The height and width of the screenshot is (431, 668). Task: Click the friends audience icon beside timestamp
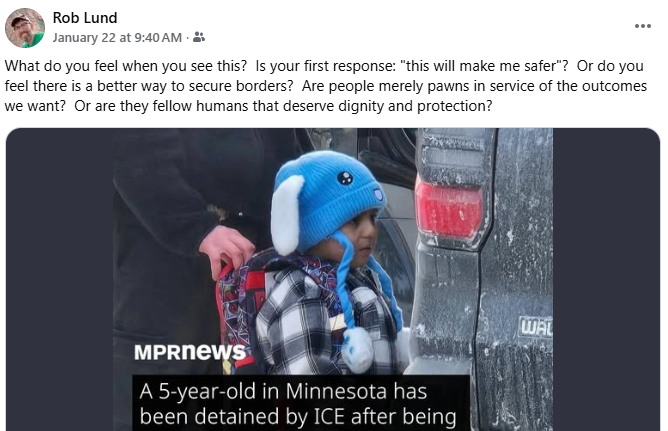(199, 37)
